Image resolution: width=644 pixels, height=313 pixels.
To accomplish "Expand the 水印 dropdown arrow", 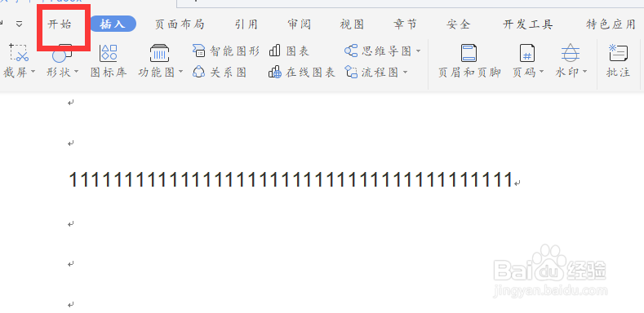I will (584, 73).
